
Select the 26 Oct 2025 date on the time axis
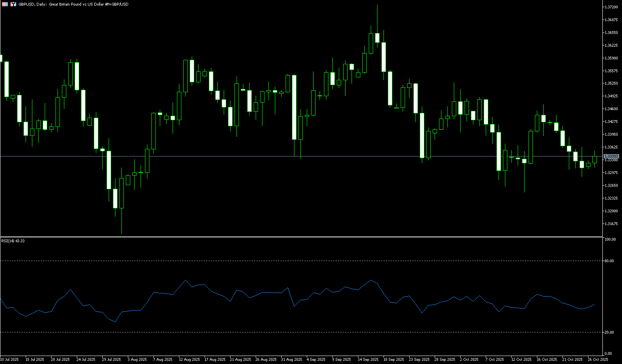click(598, 359)
